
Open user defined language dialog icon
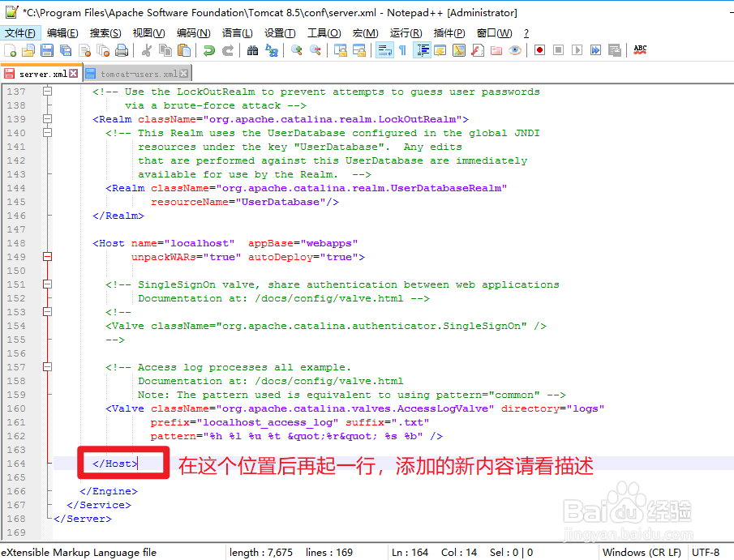[440, 50]
